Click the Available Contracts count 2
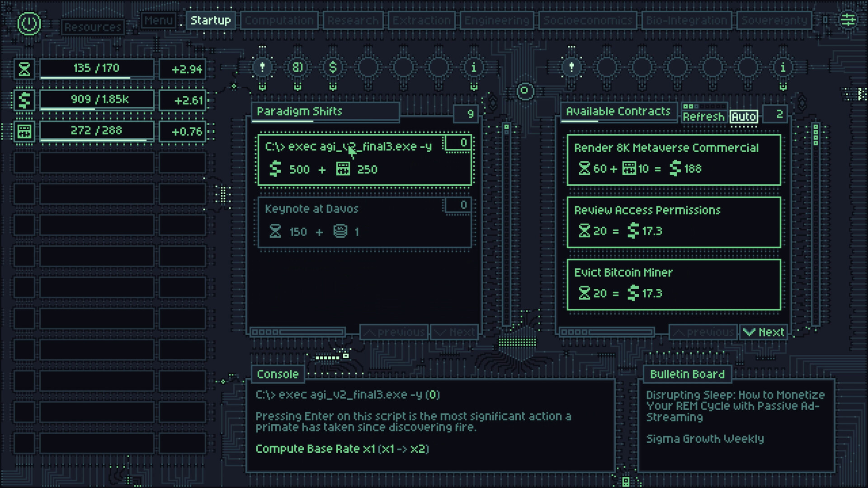Image resolution: width=868 pixels, height=488 pixels. (775, 114)
